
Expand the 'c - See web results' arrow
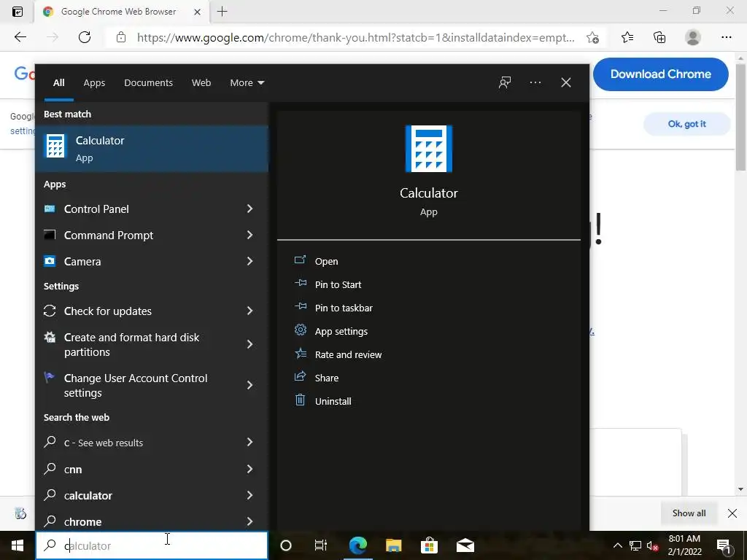click(x=249, y=443)
